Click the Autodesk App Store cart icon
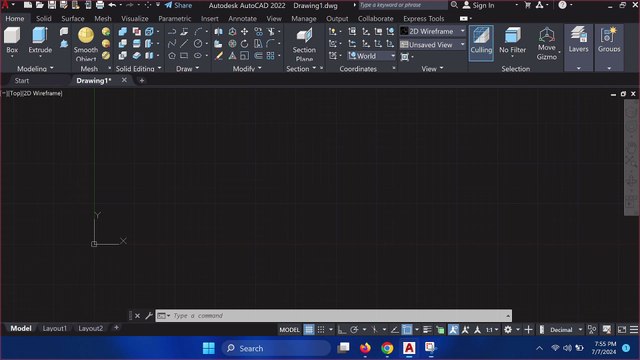The width and height of the screenshot is (640, 360). pos(527,5)
